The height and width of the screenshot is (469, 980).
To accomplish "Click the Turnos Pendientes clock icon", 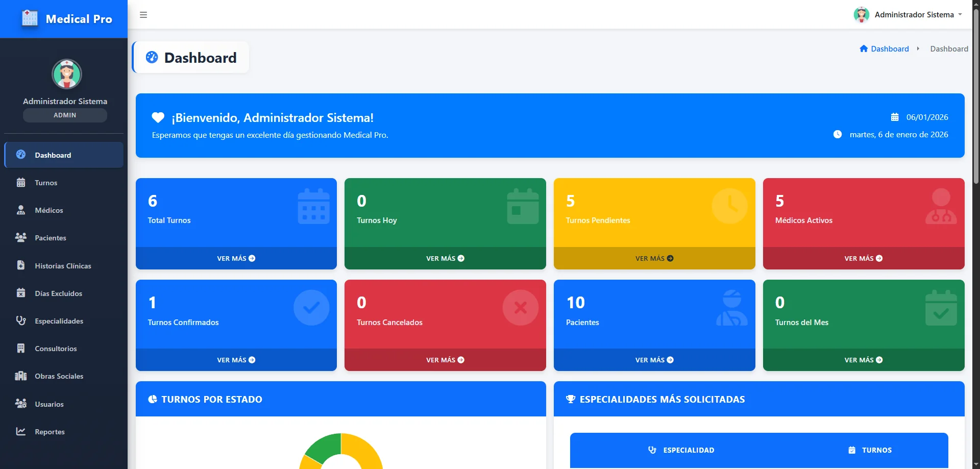I will [x=730, y=206].
